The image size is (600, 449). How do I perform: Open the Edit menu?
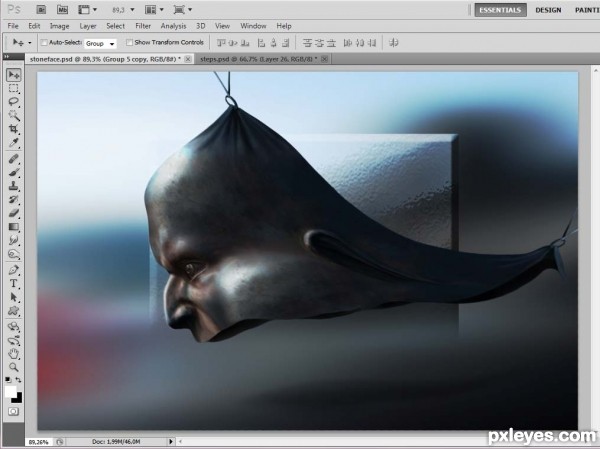[x=34, y=26]
